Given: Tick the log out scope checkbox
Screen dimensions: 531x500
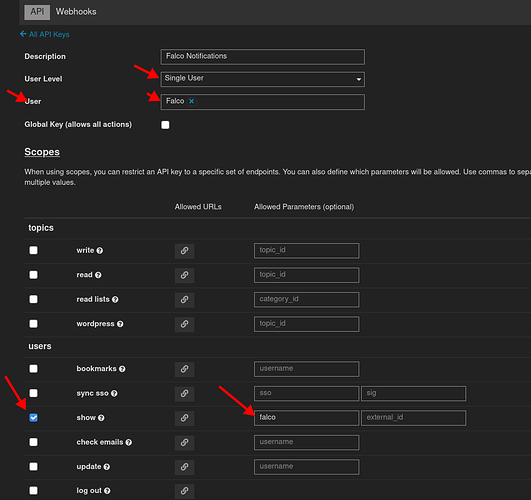Looking at the screenshot, I should tap(34, 491).
